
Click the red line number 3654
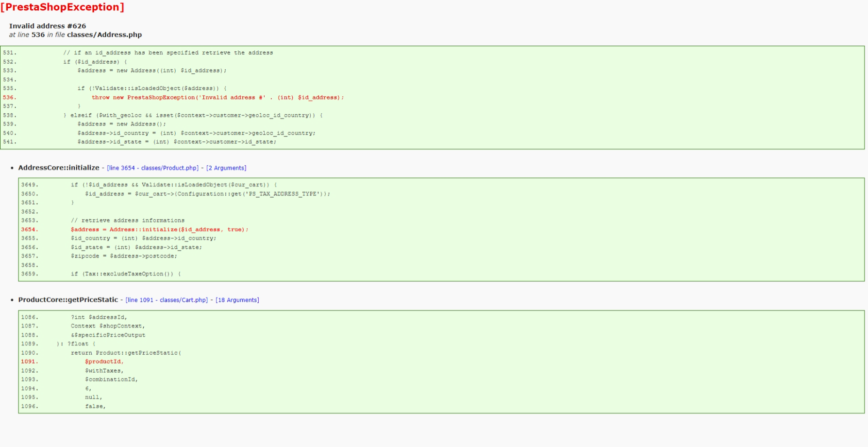pyautogui.click(x=30, y=230)
